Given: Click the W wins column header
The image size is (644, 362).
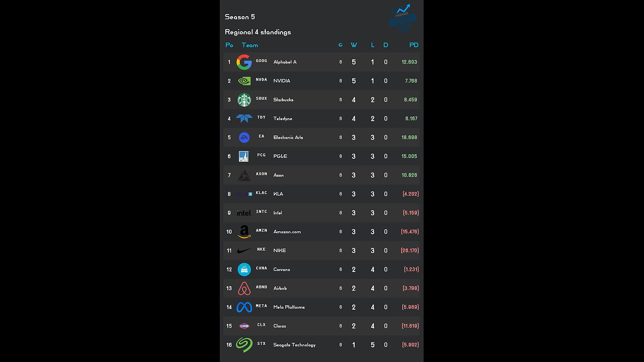Looking at the screenshot, I should (x=354, y=45).
